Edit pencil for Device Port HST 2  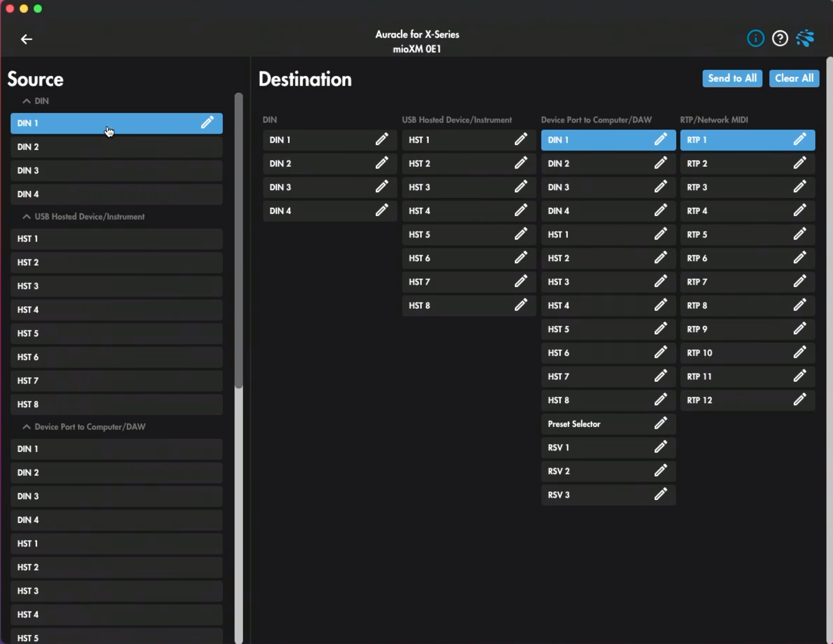click(660, 258)
